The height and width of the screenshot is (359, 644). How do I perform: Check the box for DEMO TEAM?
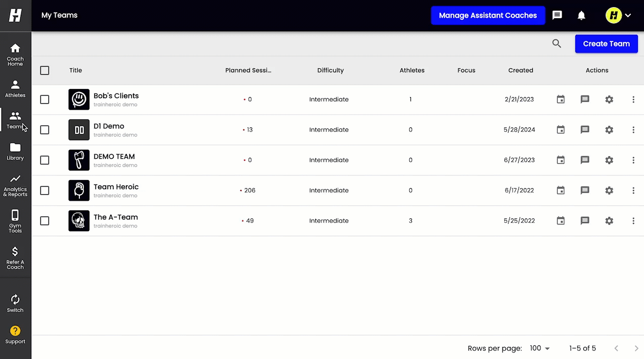pos(44,160)
